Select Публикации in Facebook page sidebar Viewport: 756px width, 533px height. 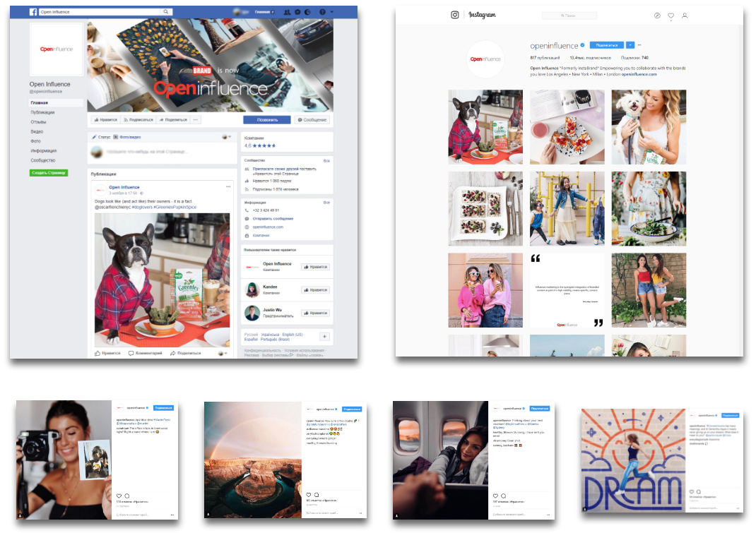click(42, 112)
